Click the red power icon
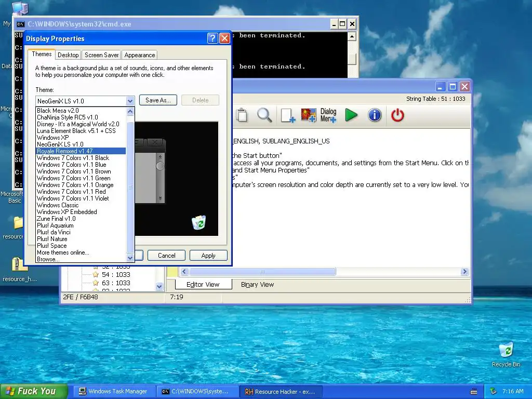 [397, 115]
